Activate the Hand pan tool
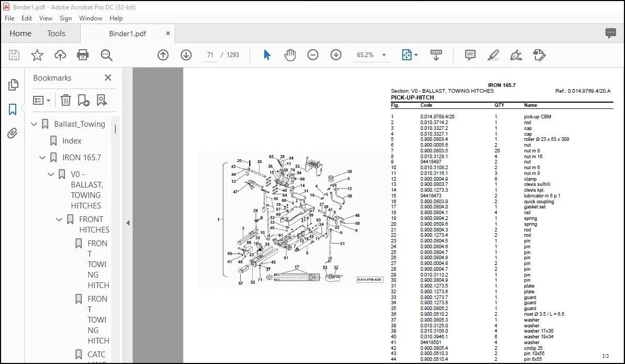 pyautogui.click(x=290, y=55)
